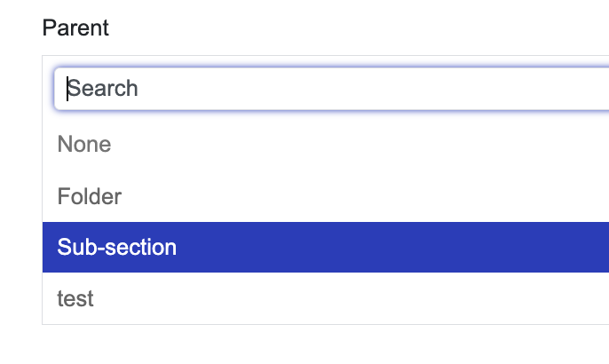609x364 pixels.
Task: Choose Folder from the Parent list
Action: pos(90,195)
